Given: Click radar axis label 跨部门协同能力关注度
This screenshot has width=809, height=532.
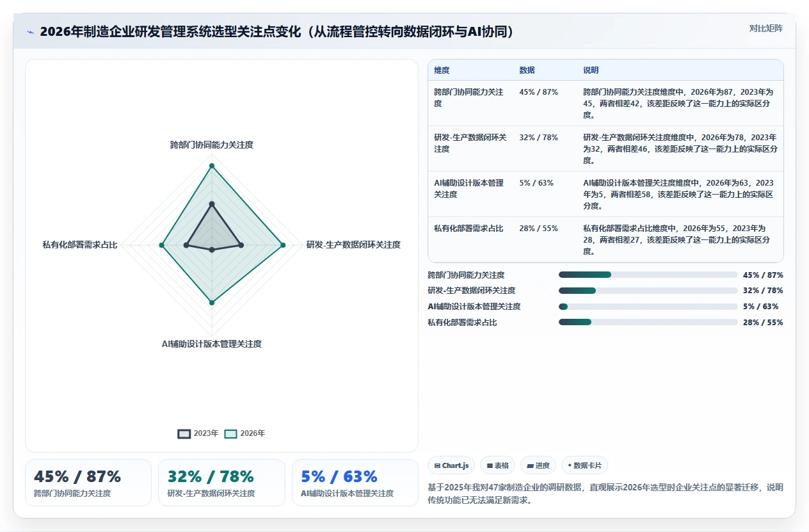Looking at the screenshot, I should (x=212, y=145).
